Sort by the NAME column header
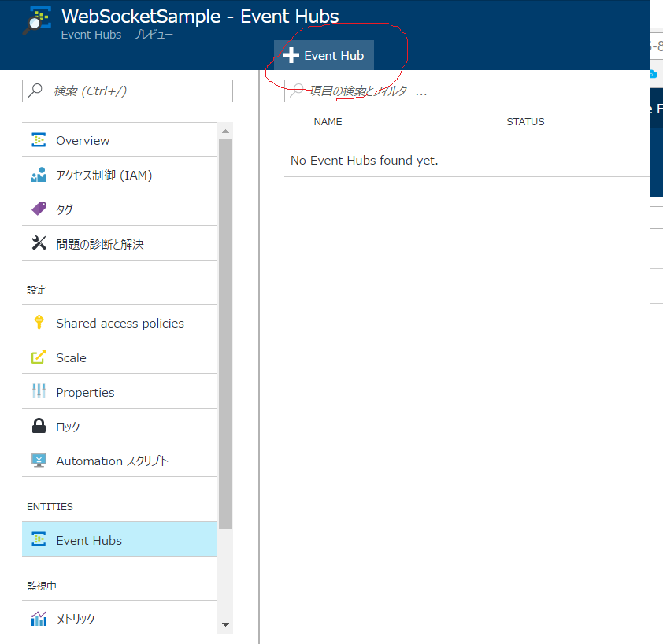The image size is (663, 644). click(x=328, y=121)
